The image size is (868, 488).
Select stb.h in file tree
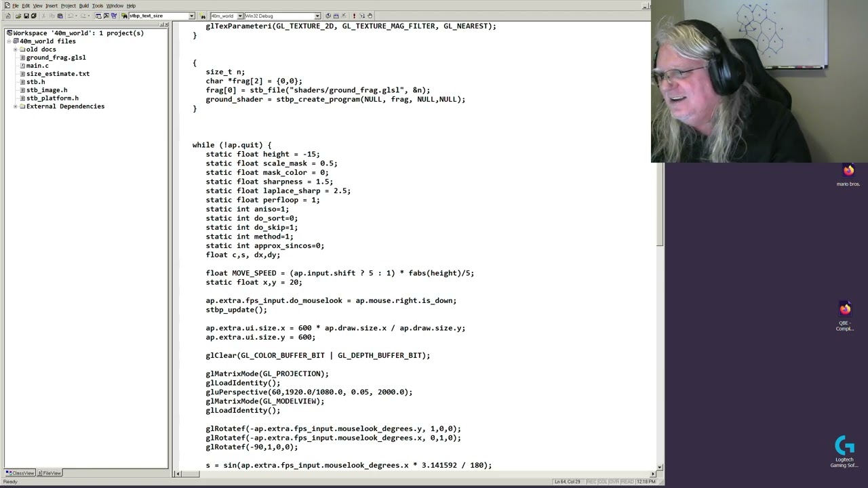(35, 82)
